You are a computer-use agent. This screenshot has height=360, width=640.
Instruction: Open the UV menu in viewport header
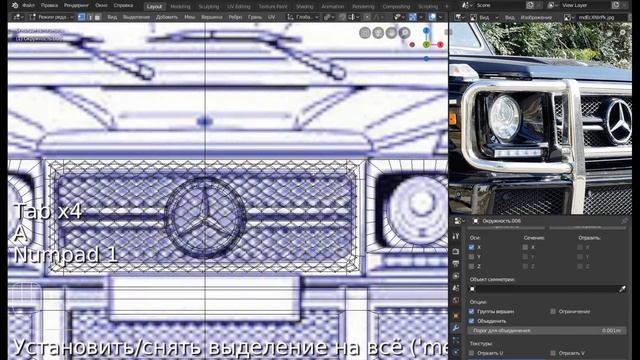[x=271, y=17]
